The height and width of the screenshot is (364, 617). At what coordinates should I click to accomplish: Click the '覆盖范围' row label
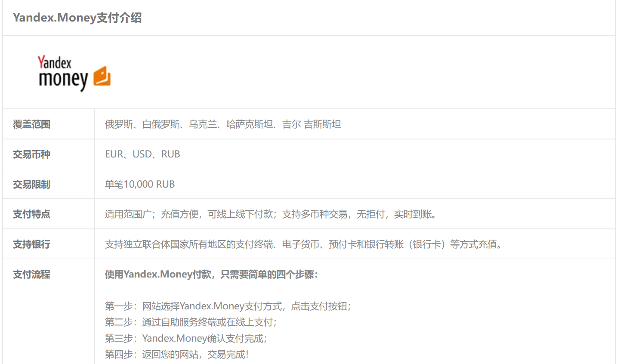coord(31,124)
